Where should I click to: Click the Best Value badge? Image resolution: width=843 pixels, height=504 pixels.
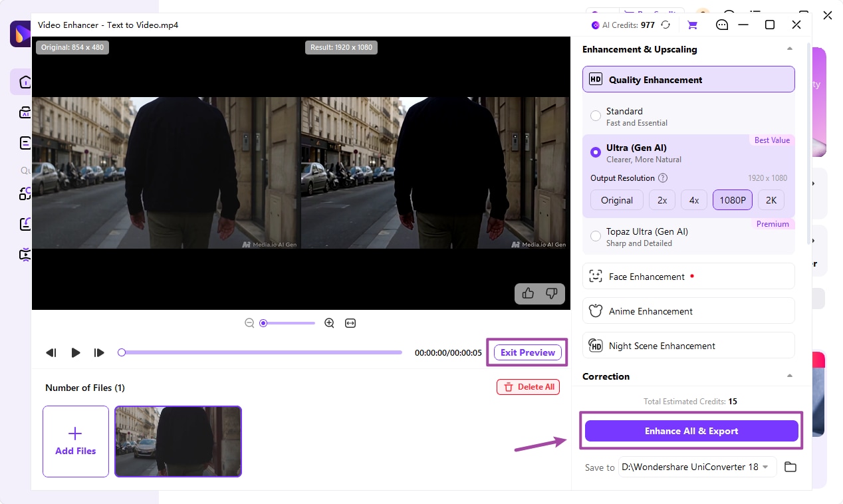tap(772, 140)
